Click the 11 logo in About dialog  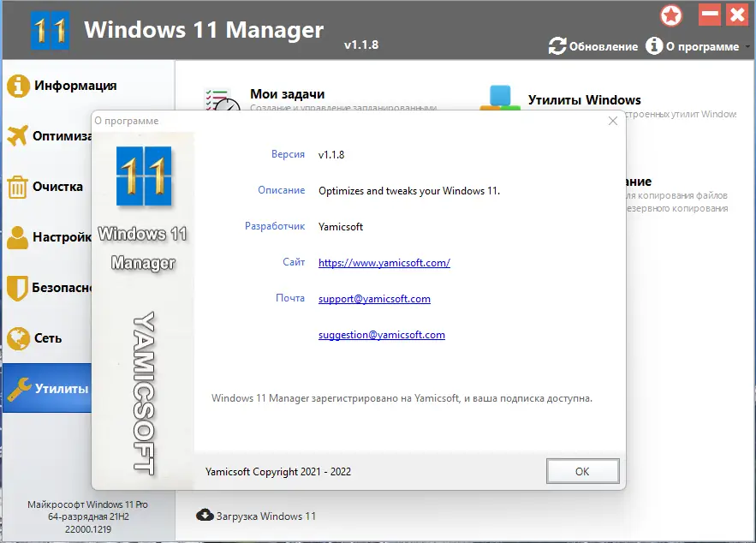(144, 176)
